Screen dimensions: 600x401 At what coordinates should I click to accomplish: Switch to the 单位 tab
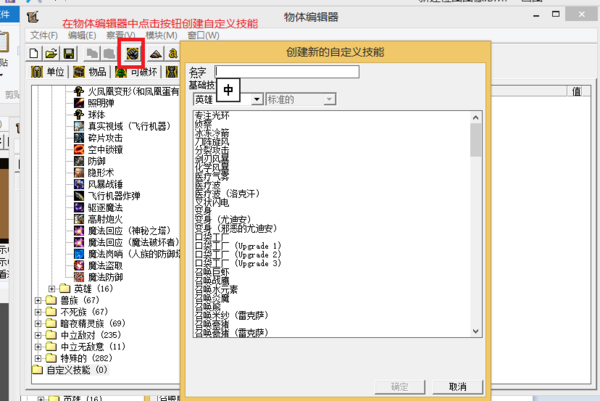[48, 72]
